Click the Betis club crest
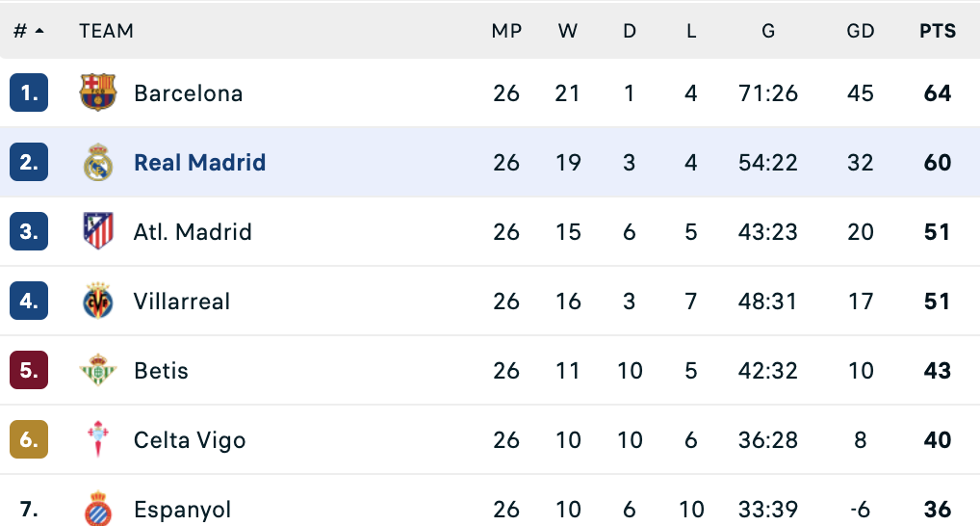 click(x=98, y=370)
